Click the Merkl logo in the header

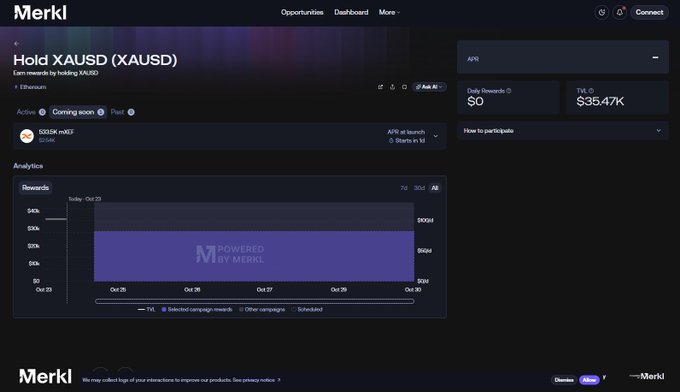click(40, 13)
